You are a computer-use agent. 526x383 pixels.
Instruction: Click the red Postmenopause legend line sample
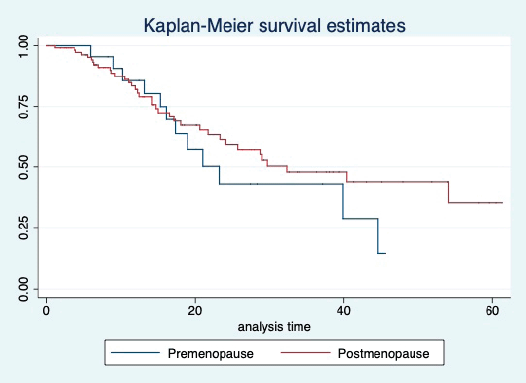point(306,352)
